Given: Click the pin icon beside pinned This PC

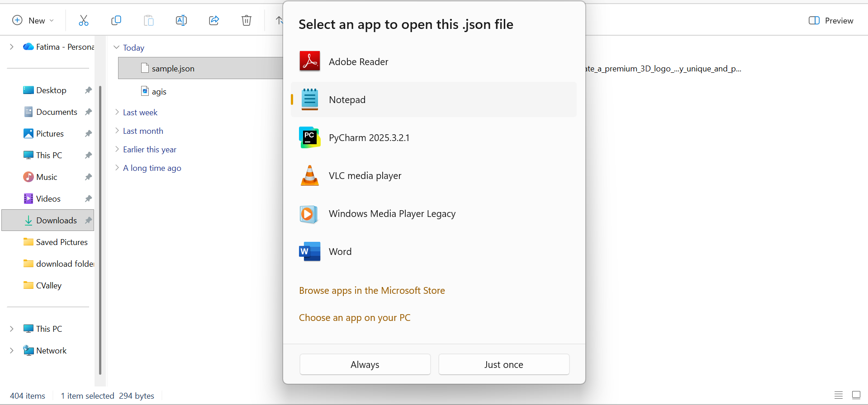Looking at the screenshot, I should (x=88, y=155).
